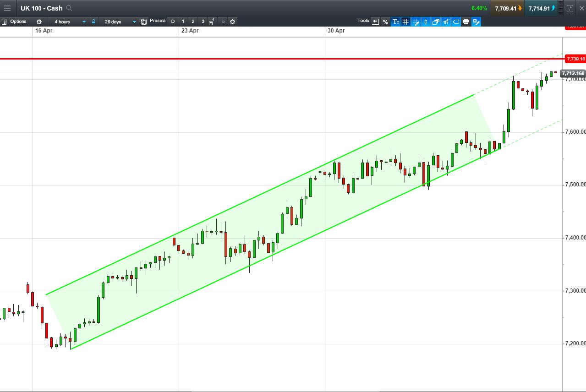Click the Presets label
This screenshot has width=586, height=392.
(158, 21)
